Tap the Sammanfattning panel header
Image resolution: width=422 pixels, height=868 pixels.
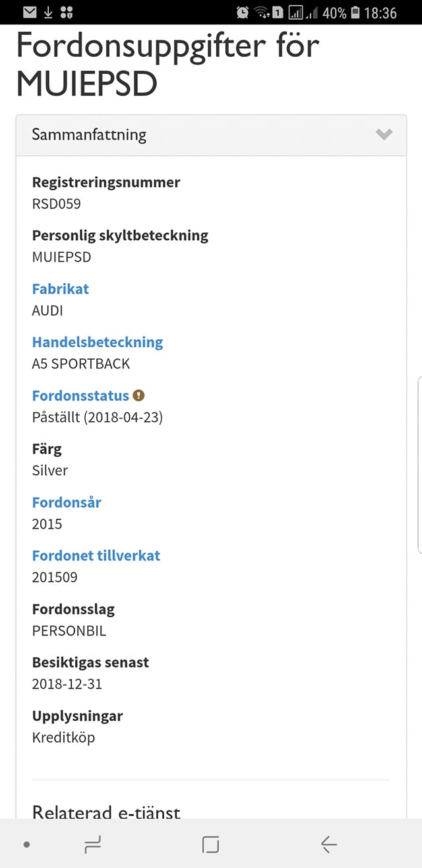click(211, 135)
